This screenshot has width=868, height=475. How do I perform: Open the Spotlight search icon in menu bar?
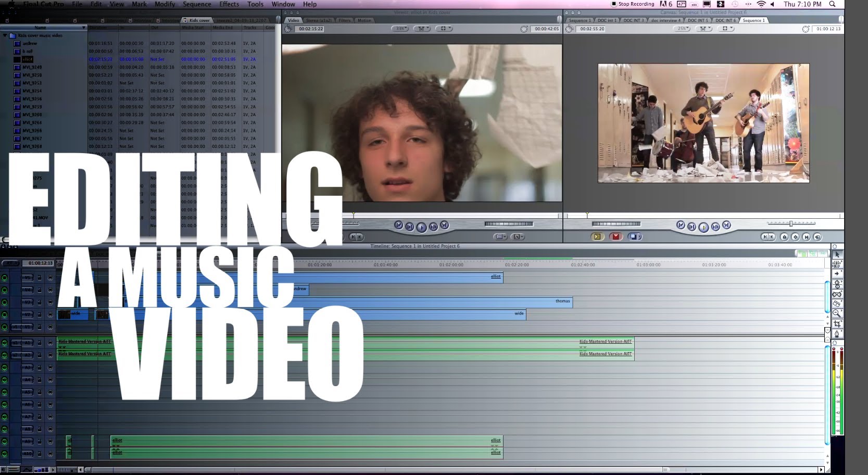pyautogui.click(x=832, y=4)
